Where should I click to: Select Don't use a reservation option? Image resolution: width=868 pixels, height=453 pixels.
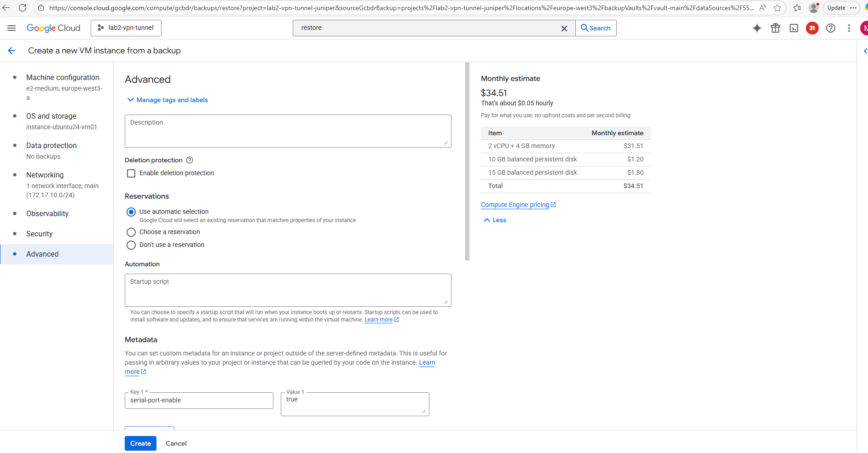(131, 245)
